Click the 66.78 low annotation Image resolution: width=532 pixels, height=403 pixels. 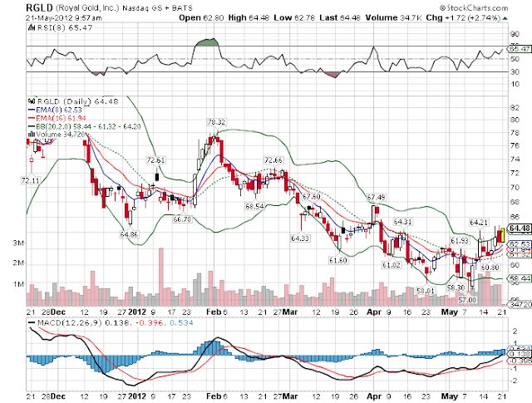coord(182,219)
